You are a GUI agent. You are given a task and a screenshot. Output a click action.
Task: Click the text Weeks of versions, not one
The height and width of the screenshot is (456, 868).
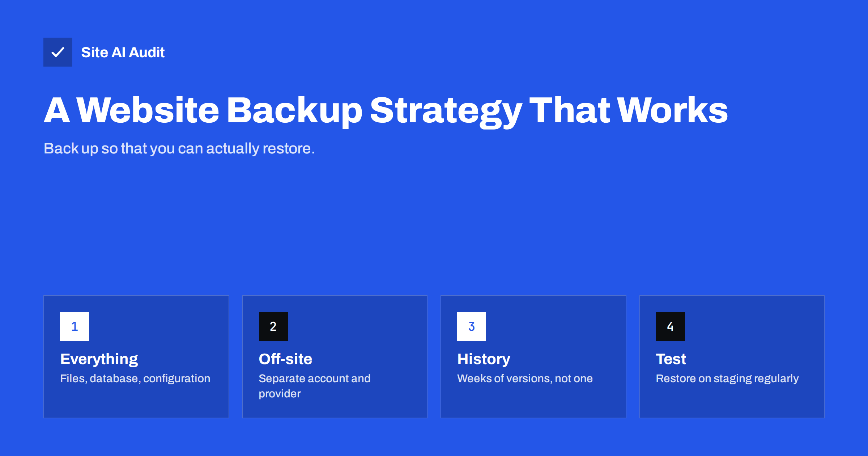point(525,379)
